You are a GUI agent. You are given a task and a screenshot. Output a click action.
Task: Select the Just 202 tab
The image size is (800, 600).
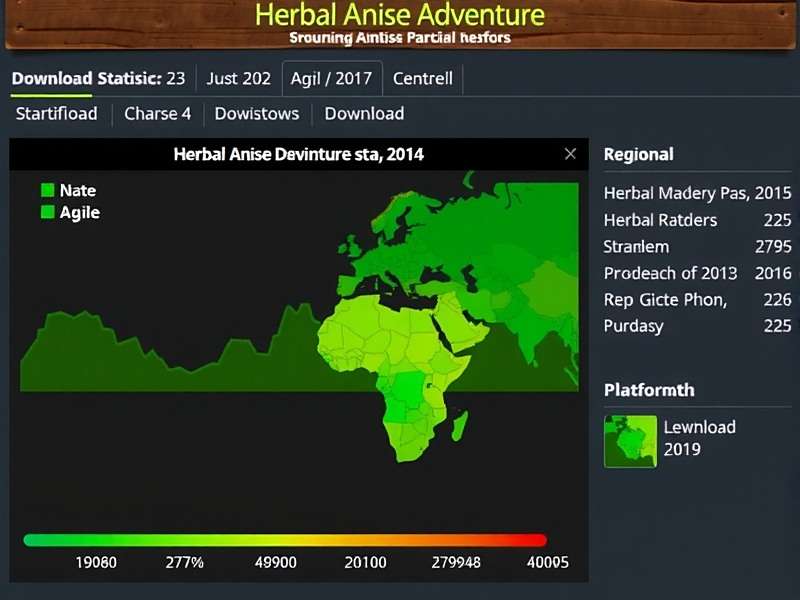click(238, 78)
